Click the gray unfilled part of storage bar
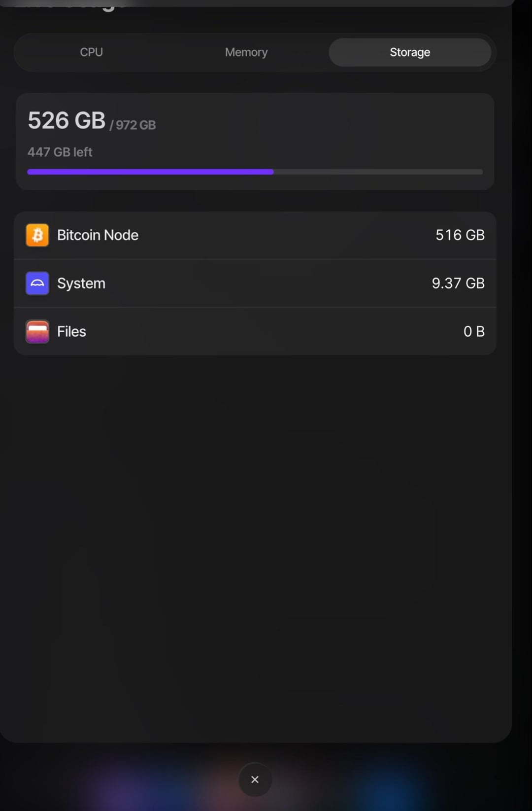 (378, 172)
